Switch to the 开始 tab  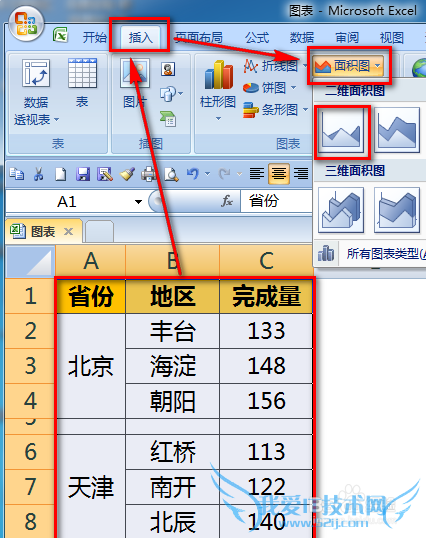click(x=95, y=37)
